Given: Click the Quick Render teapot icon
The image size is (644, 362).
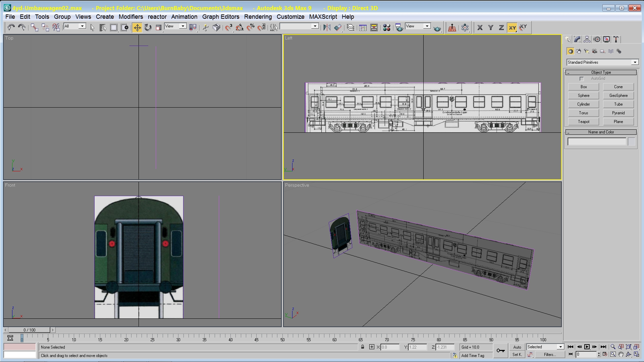Looking at the screenshot, I should pos(437,28).
